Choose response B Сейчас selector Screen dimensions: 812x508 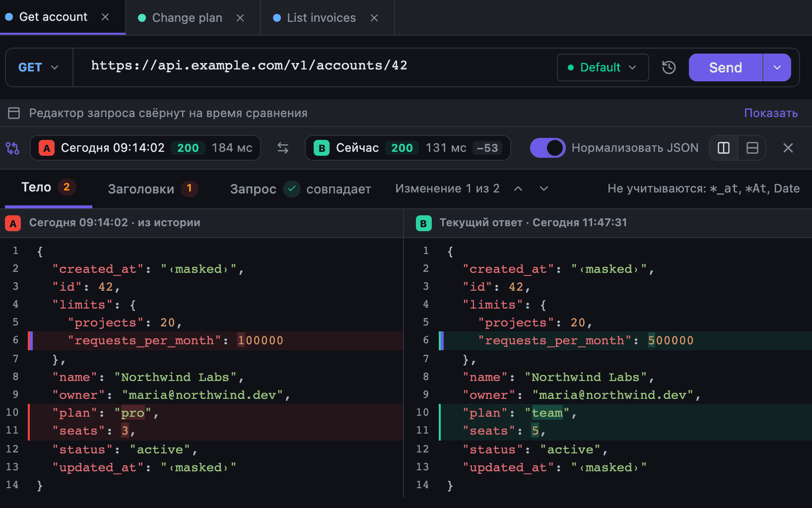point(408,148)
